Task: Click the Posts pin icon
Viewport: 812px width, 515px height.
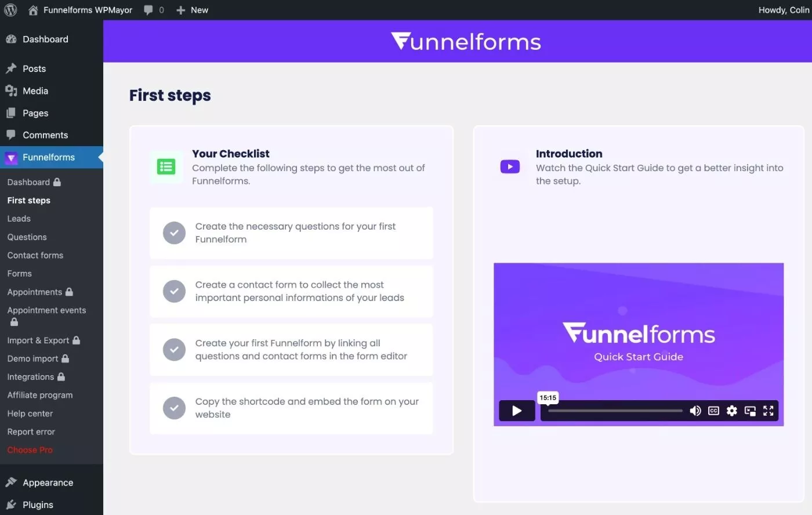Action: pos(11,68)
